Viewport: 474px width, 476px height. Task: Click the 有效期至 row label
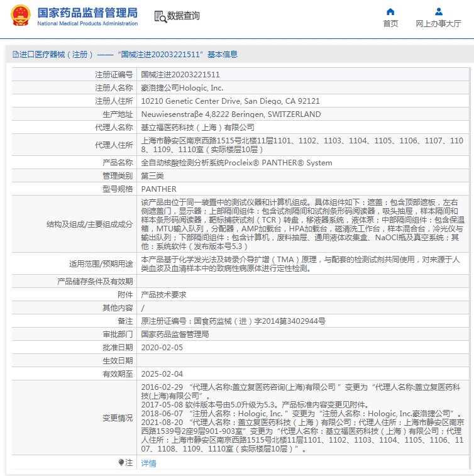tap(118, 374)
